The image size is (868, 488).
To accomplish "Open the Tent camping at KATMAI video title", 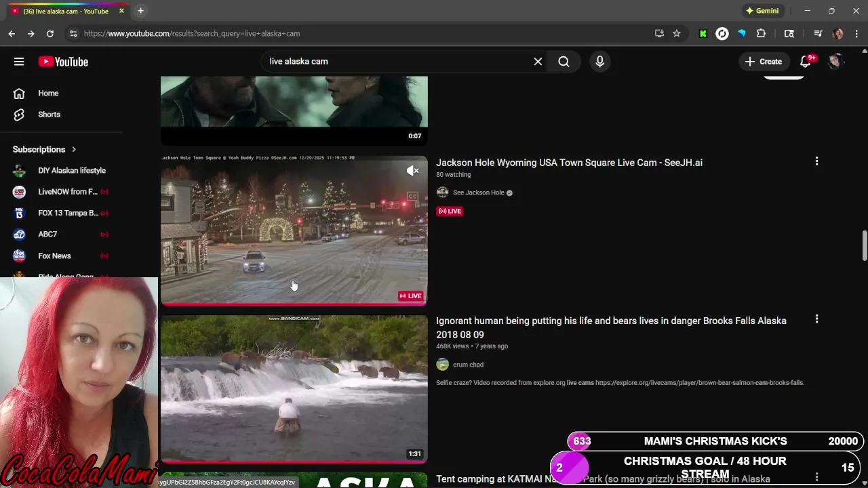I will (x=603, y=479).
